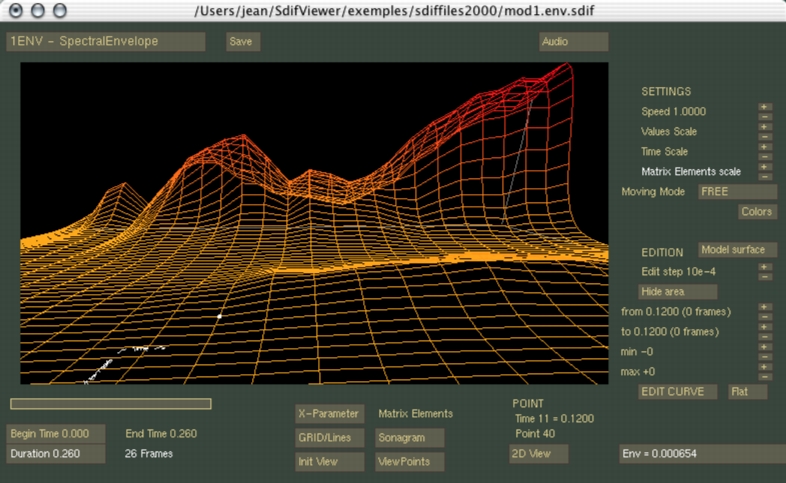786x483 pixels.
Task: Open the Colors settings
Action: pyautogui.click(x=757, y=212)
